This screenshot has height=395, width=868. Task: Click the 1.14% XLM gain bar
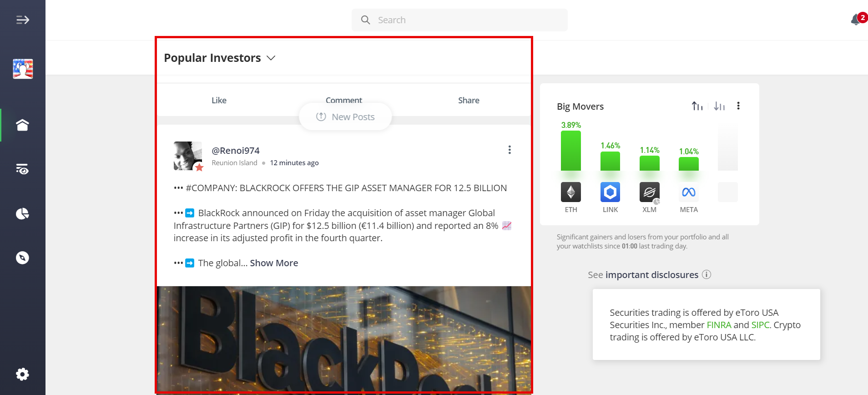650,163
